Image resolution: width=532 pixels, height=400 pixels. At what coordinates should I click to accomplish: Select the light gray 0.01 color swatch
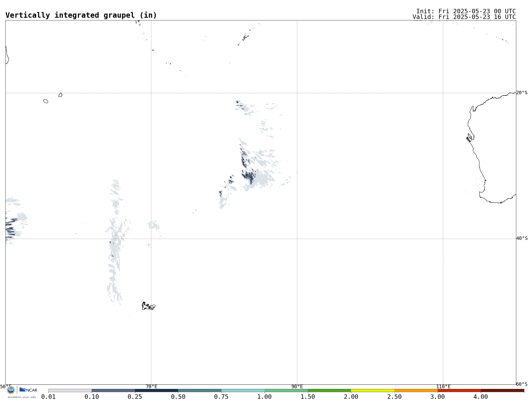[70, 391]
